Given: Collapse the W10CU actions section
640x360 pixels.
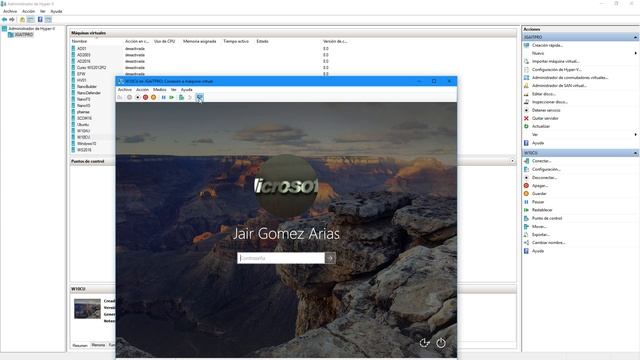Looking at the screenshot, I should [x=636, y=153].
